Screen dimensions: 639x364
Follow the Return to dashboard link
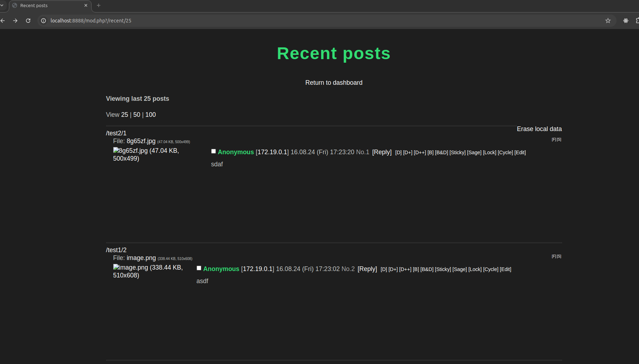[x=334, y=83]
